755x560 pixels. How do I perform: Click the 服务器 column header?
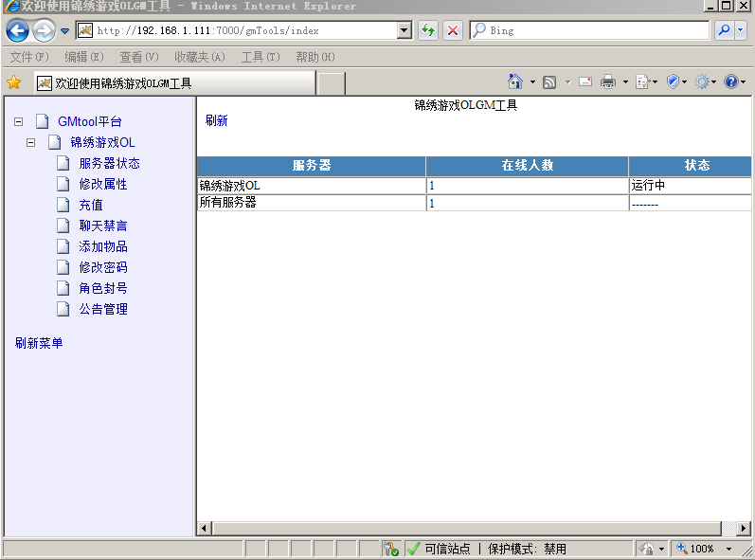[312, 166]
